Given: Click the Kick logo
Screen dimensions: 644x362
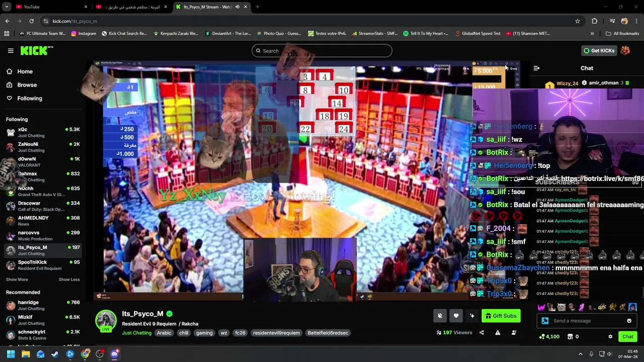Looking at the screenshot, I should pos(37,50).
